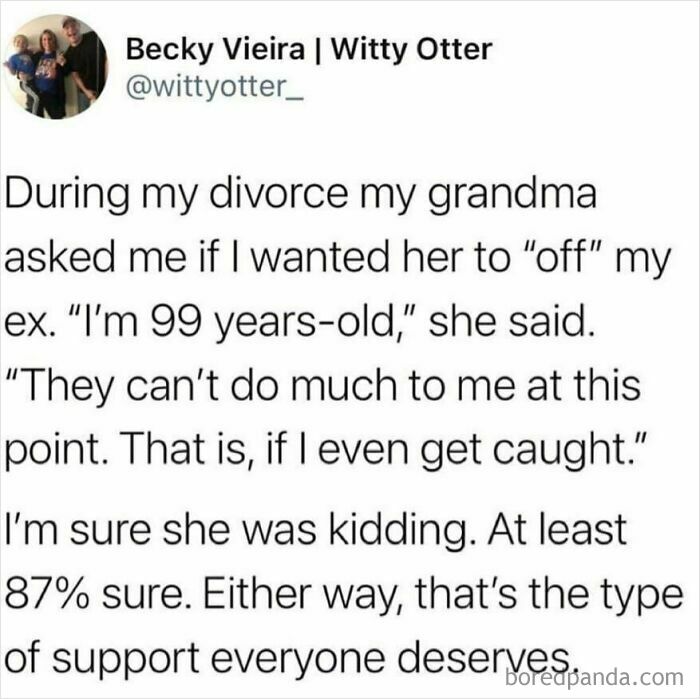Click the 87% figure

[x=46, y=595]
